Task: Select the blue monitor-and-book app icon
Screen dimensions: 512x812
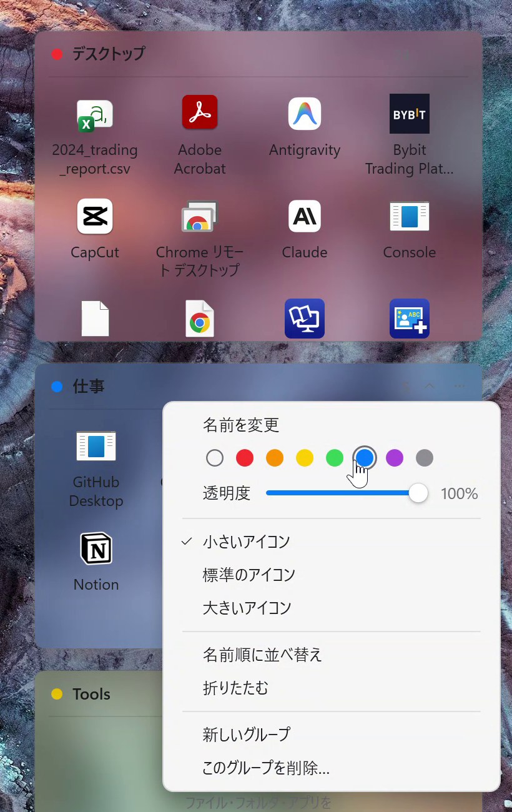Action: point(305,319)
